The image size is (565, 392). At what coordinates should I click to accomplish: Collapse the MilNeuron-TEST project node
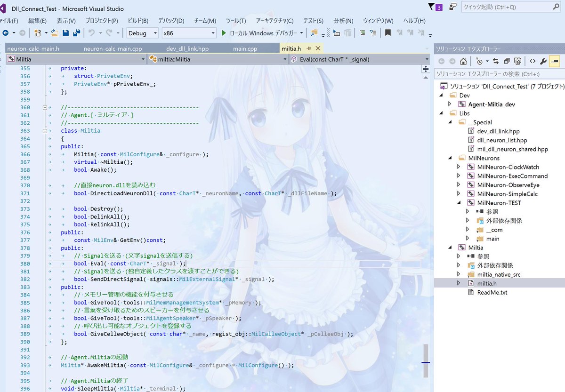coord(459,203)
